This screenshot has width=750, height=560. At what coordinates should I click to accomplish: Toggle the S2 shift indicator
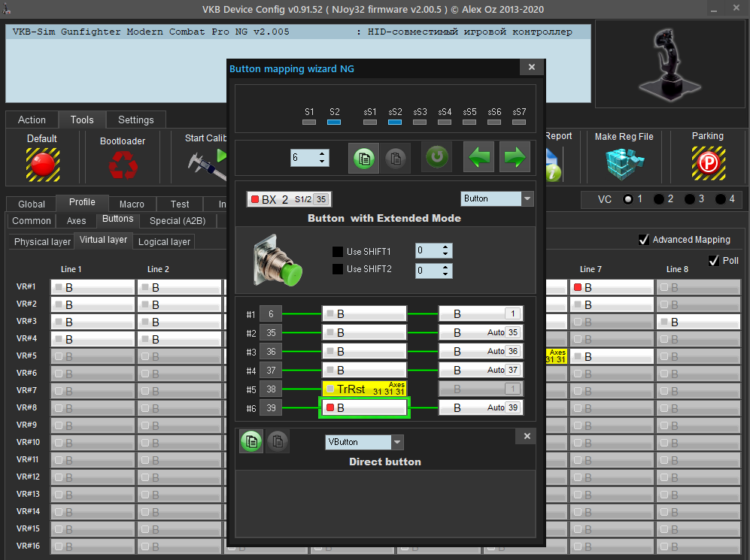coord(334,123)
